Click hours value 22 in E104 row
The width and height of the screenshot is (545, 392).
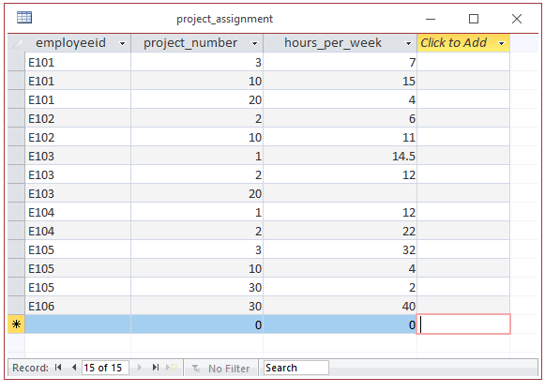(x=340, y=231)
